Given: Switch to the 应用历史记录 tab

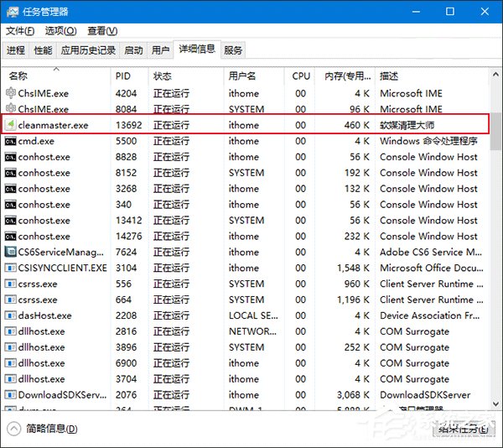Looking at the screenshot, I should pos(88,50).
